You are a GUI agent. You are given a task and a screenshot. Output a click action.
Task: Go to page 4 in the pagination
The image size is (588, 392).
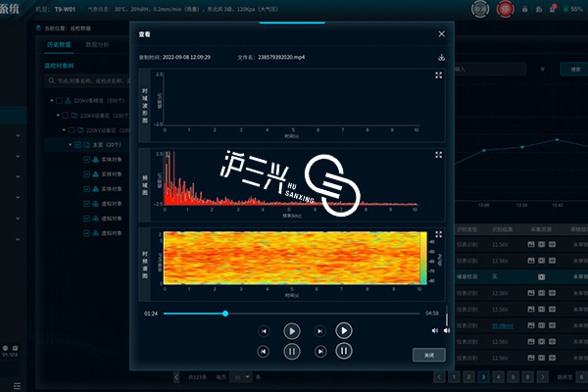point(499,377)
